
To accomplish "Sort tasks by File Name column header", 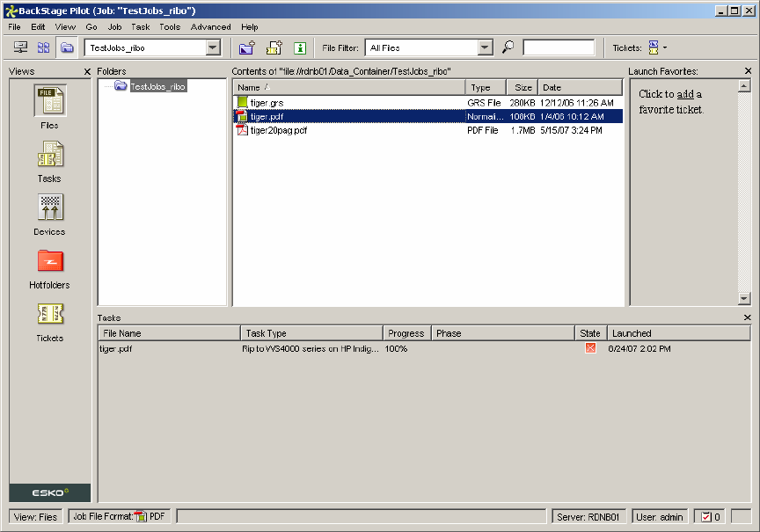I will pos(170,333).
